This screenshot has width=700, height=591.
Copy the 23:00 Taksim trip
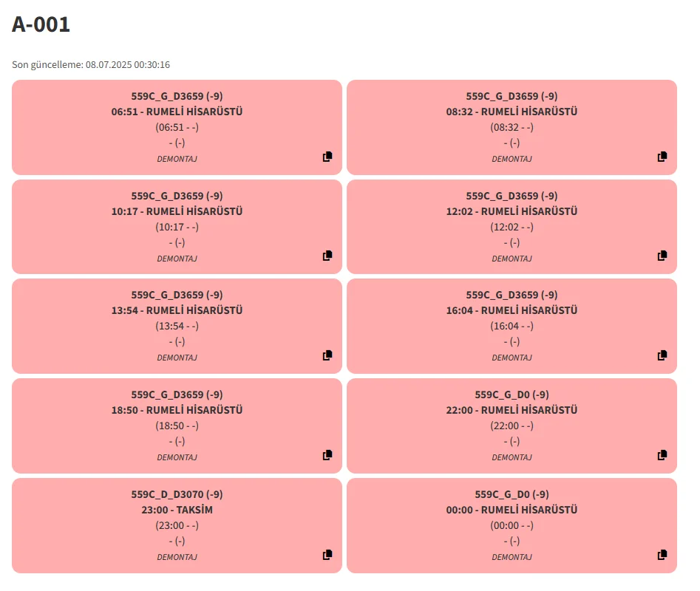click(x=327, y=555)
